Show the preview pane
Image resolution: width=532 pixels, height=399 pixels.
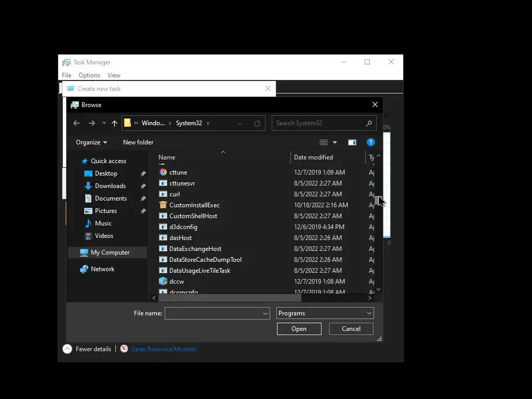coord(352,142)
